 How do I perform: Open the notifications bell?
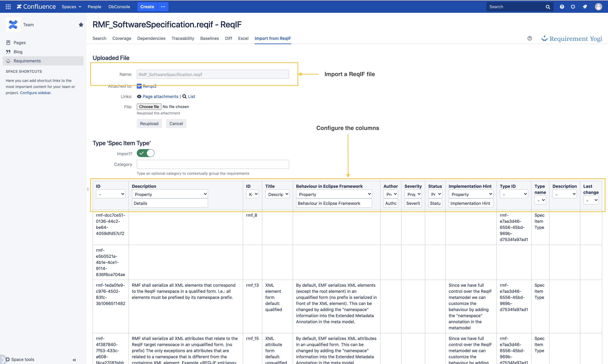tap(585, 7)
